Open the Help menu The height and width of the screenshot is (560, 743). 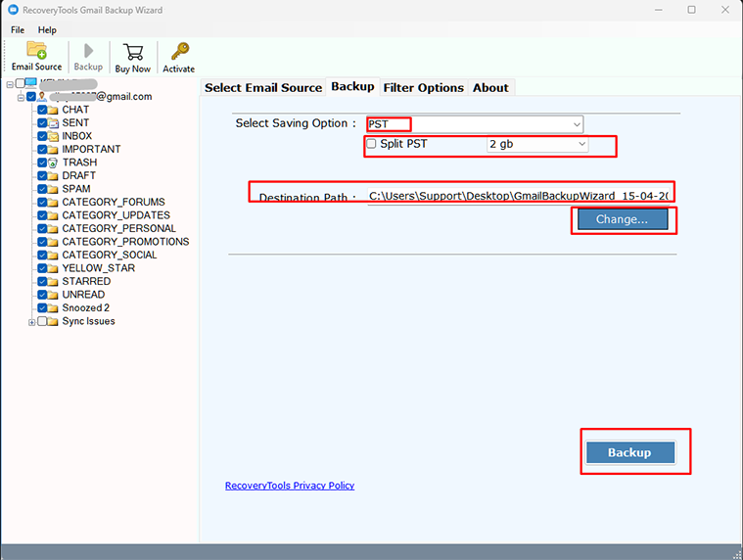[x=47, y=29]
